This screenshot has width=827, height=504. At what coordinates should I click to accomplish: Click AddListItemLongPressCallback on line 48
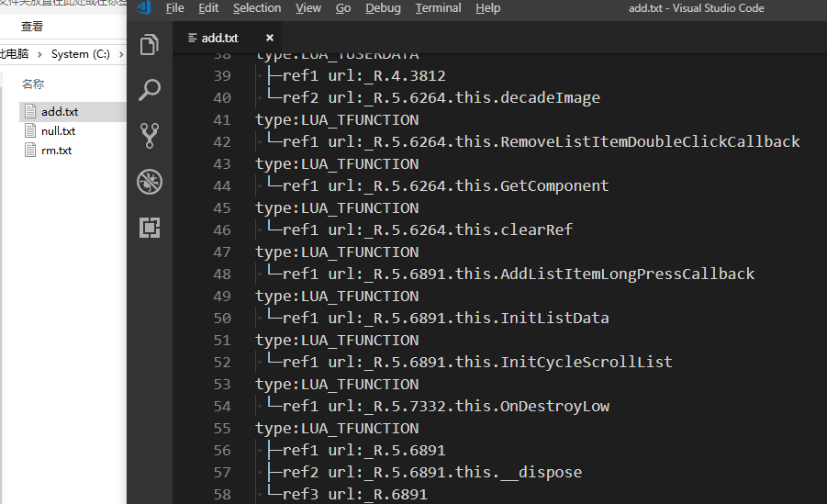[x=627, y=274]
